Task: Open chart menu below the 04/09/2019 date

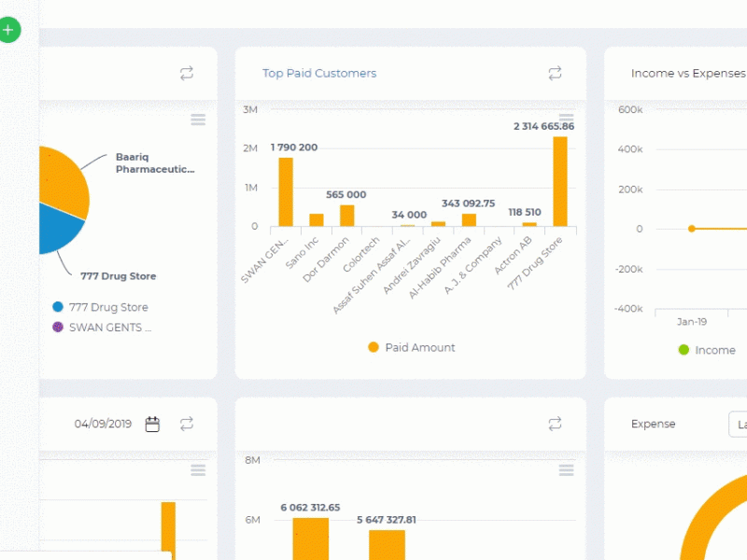Action: tap(198, 470)
